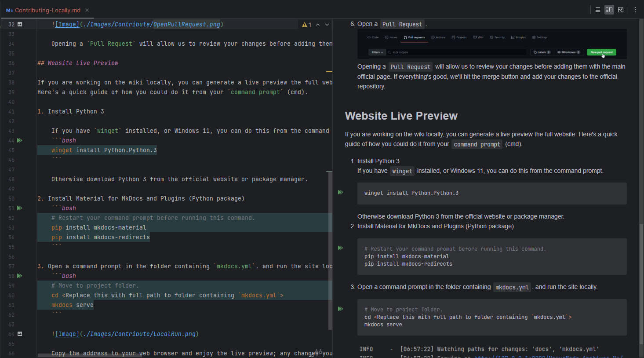Click the 'command prompt' inline code in preview
The width and height of the screenshot is (644, 358).
[x=477, y=144]
